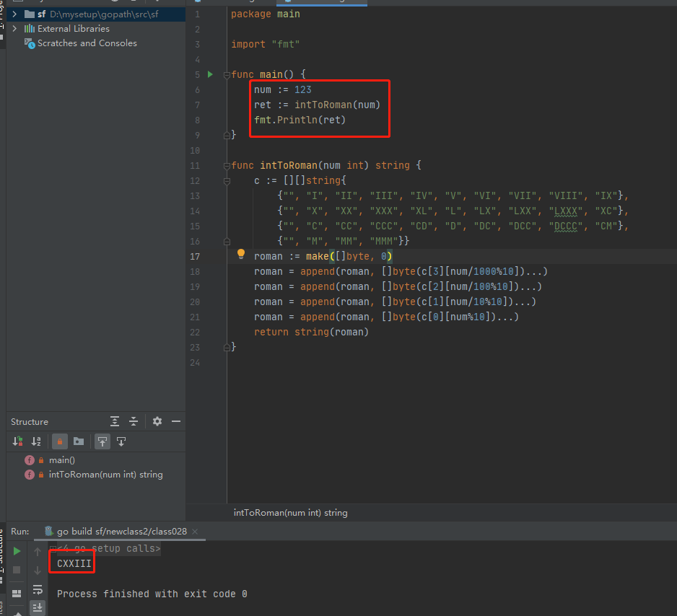Click the Structure panel title
The width and height of the screenshot is (677, 616).
[x=30, y=422]
